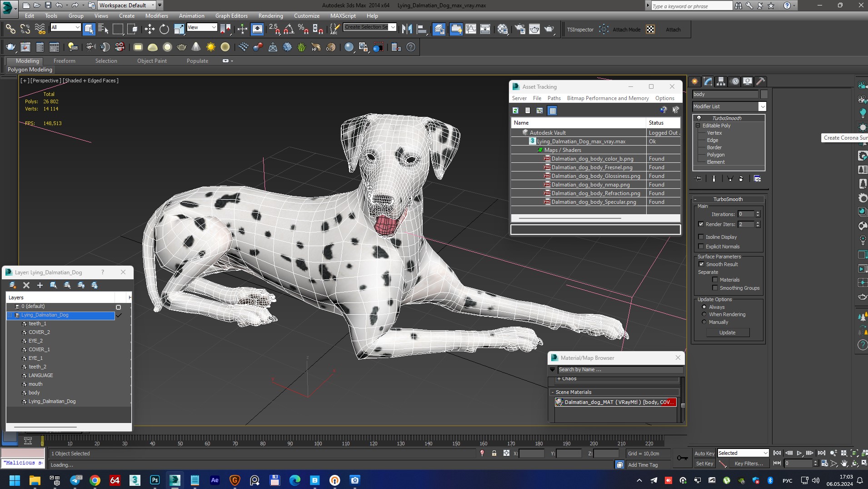The width and height of the screenshot is (868, 489).
Task: Click Pin Stack icon below modifier stack
Action: pyautogui.click(x=698, y=179)
